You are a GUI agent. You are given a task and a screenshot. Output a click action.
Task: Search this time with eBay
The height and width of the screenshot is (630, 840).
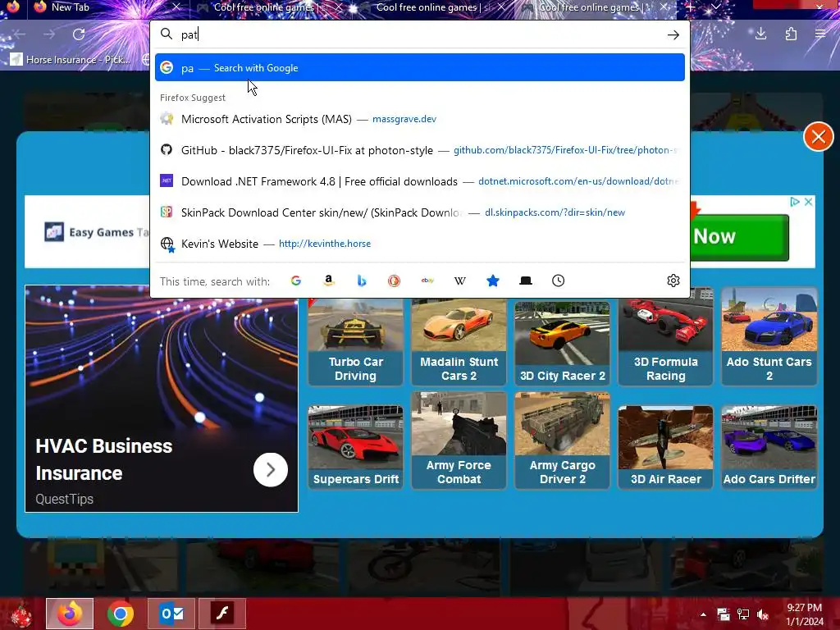click(x=427, y=281)
